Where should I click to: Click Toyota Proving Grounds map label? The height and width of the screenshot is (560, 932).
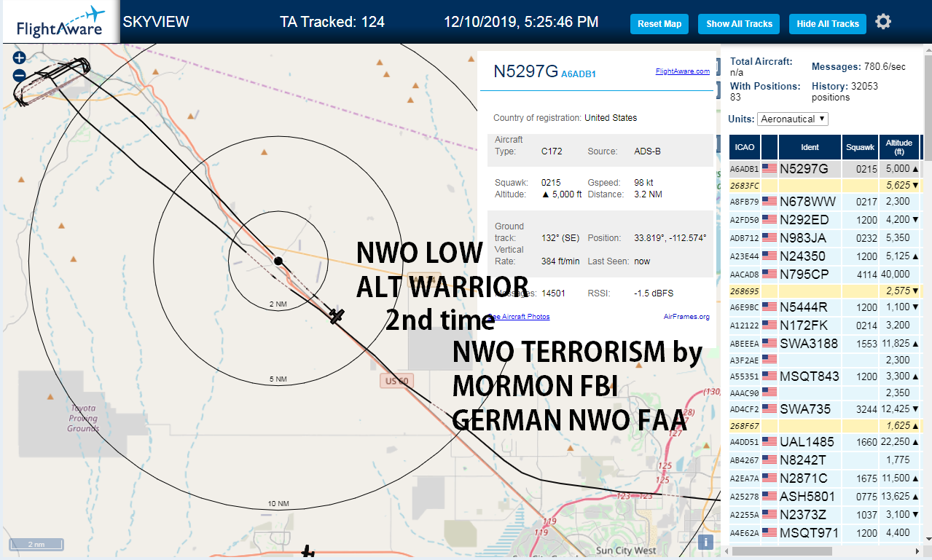click(84, 418)
